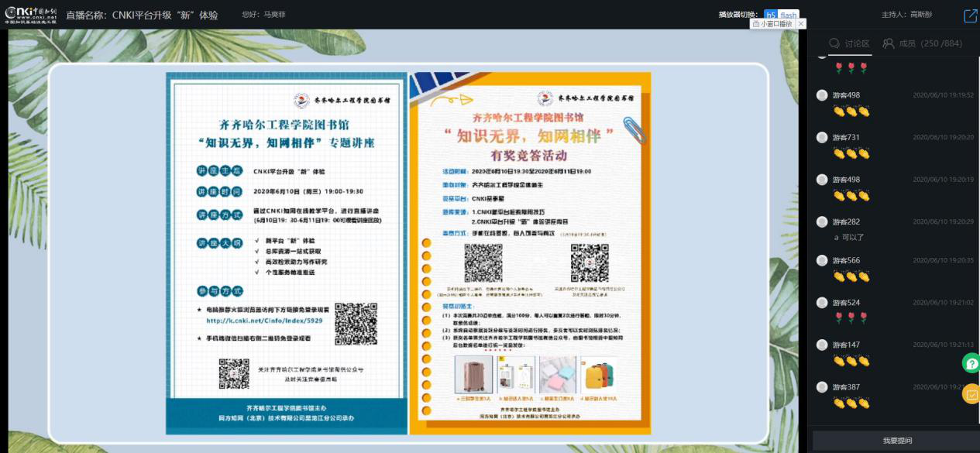Open the orange check-in floating icon
980x453 pixels.
(x=971, y=394)
